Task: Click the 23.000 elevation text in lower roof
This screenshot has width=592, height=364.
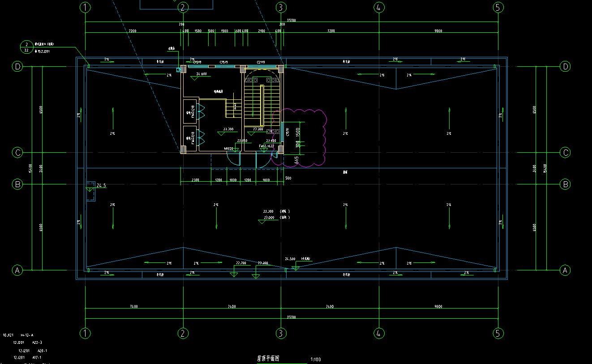Action: pos(269,217)
